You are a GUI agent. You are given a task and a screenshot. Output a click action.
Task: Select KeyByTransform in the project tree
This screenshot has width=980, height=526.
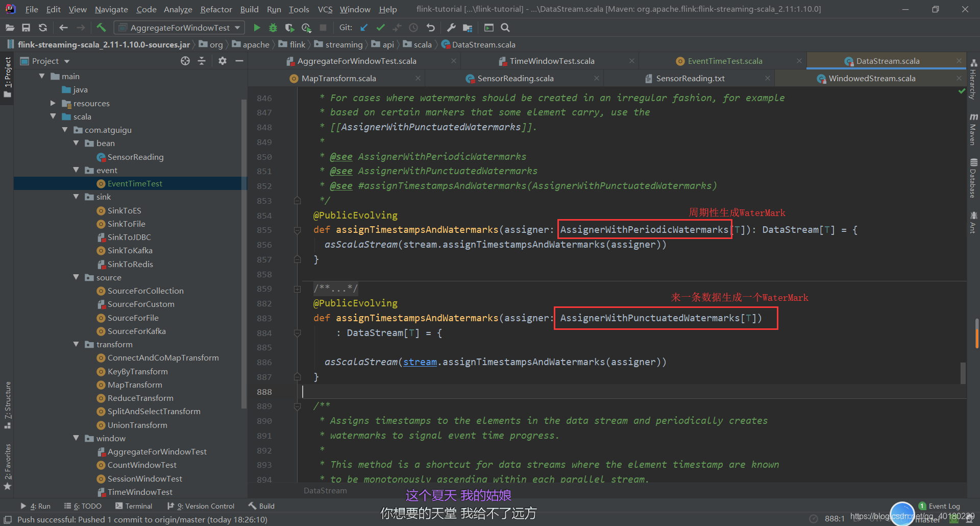tap(137, 371)
